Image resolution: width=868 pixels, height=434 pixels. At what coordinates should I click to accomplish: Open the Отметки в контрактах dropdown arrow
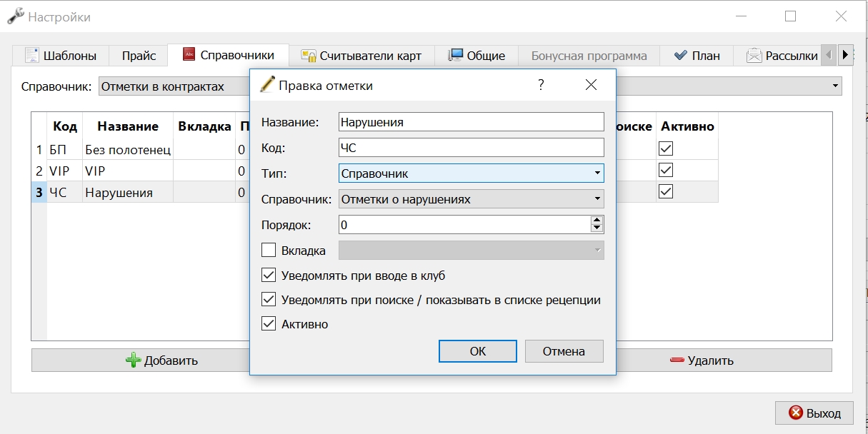click(x=835, y=86)
